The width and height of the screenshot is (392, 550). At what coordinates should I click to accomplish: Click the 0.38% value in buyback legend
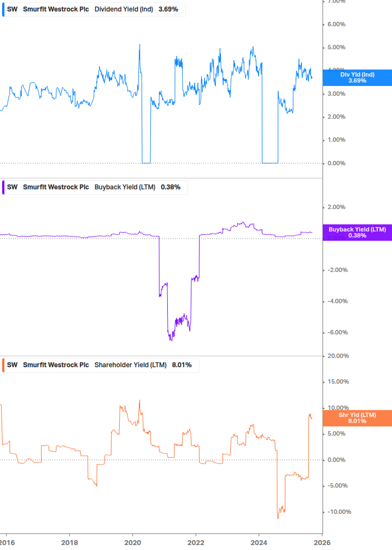[x=171, y=187]
